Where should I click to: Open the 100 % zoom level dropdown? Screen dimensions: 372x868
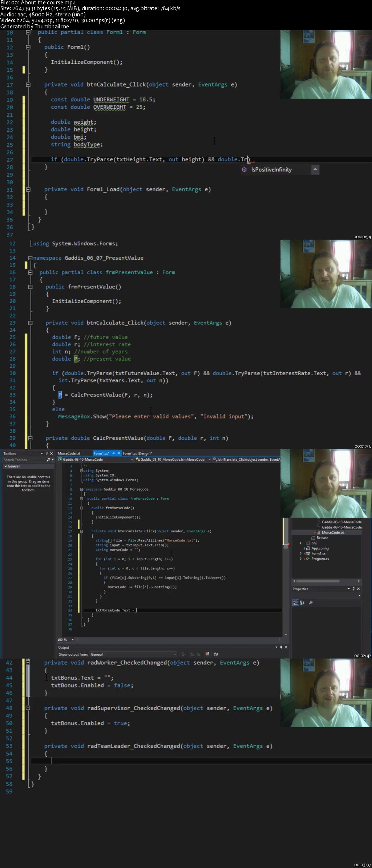[x=73, y=640]
